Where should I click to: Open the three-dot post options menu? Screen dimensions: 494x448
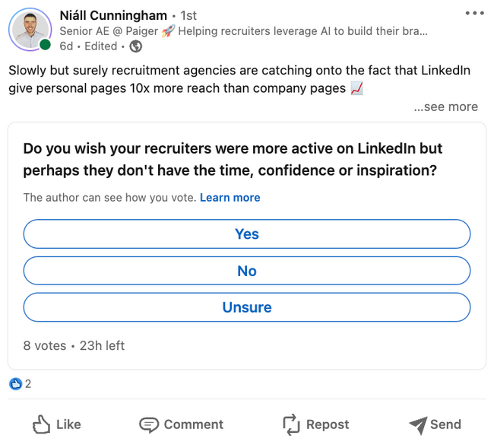tap(474, 13)
